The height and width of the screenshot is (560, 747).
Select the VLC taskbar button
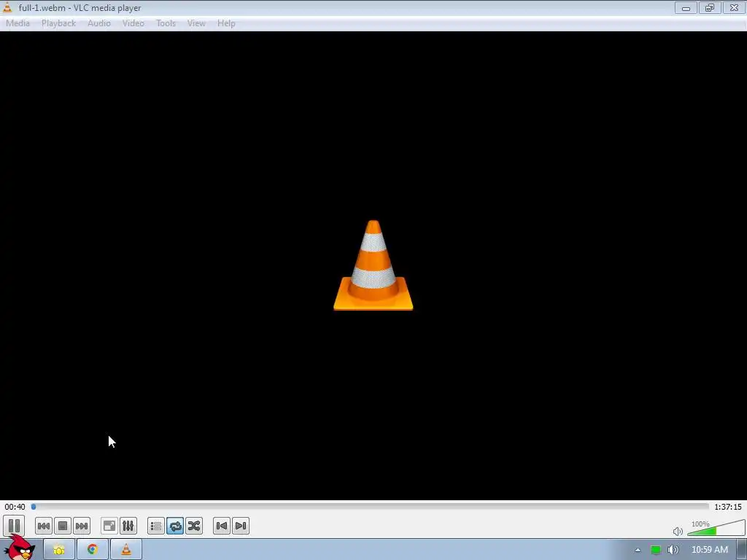(x=125, y=550)
